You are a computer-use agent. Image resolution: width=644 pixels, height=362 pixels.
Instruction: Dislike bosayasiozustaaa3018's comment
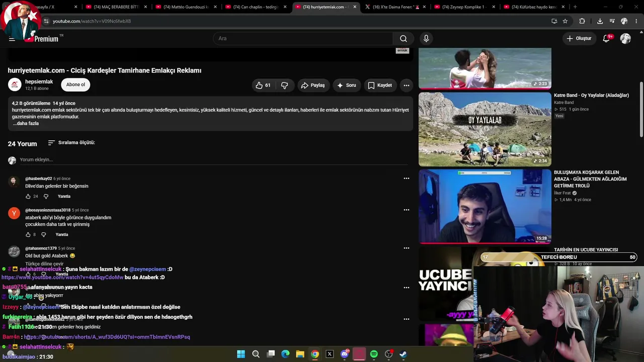[44, 234]
